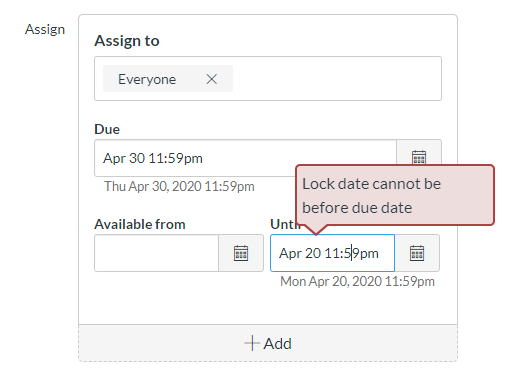Open the Due date calendar picker

[x=419, y=153]
